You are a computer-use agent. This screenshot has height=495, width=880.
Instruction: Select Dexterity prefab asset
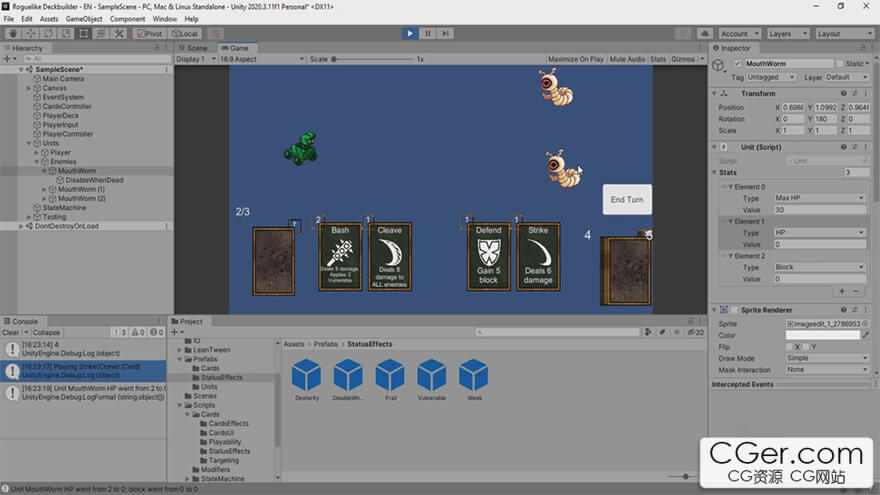(307, 379)
